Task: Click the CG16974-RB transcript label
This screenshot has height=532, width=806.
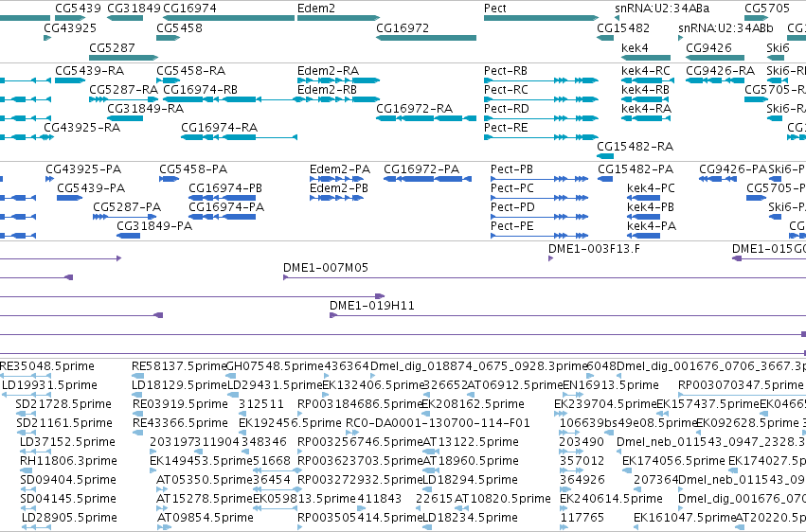Action: coord(200,89)
